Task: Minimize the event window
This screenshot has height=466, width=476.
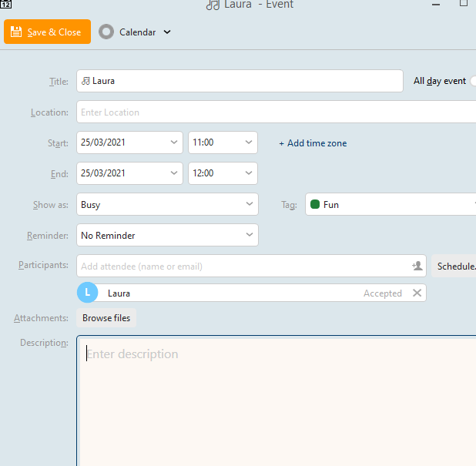Action: pyautogui.click(x=436, y=5)
